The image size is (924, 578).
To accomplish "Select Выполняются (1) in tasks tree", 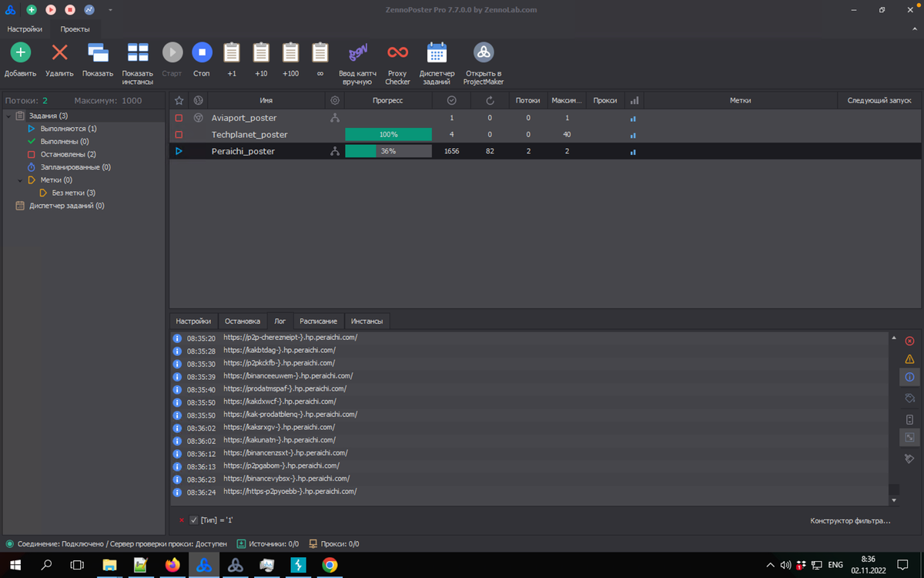I will tap(69, 129).
